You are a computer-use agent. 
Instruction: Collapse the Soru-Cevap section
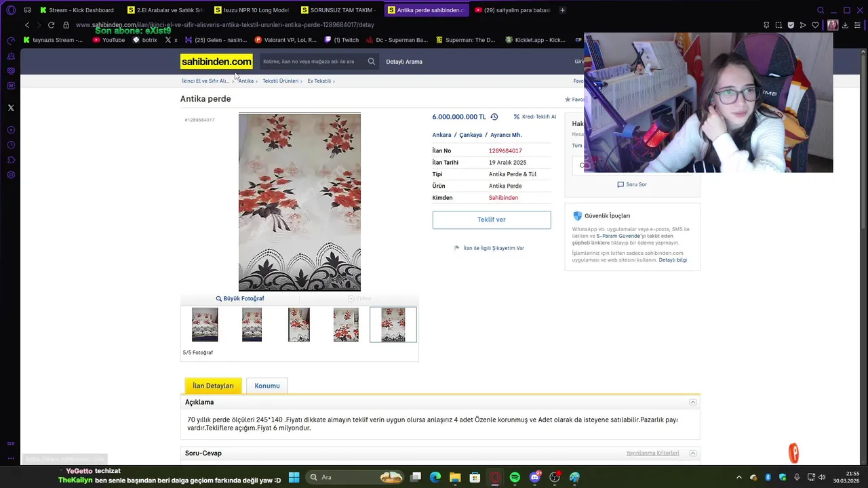[x=693, y=453]
